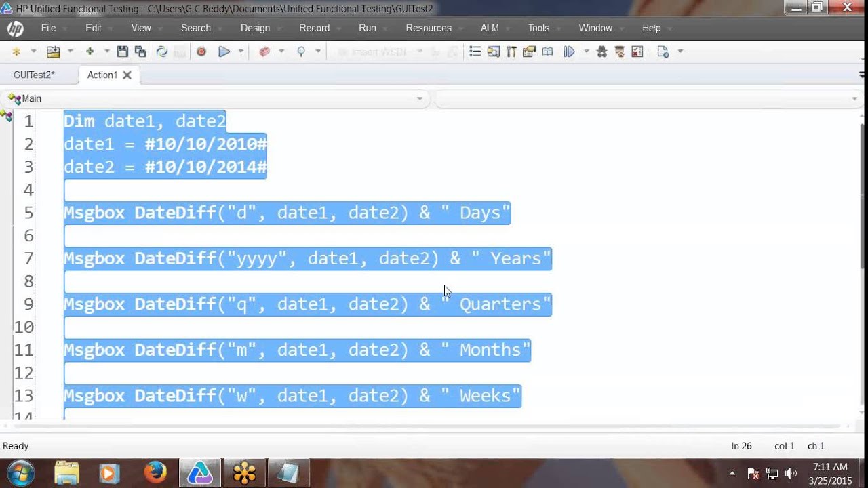Screen dimensions: 868x488
Task: Click the open book toolbar icon
Action: 548,52
